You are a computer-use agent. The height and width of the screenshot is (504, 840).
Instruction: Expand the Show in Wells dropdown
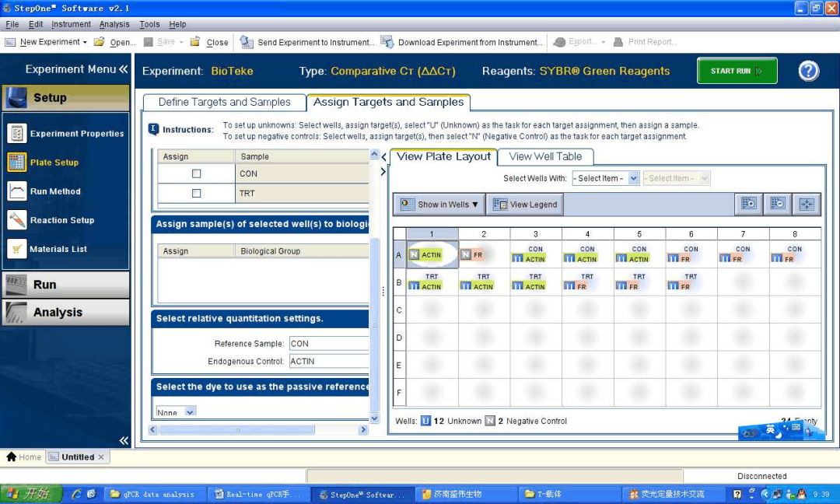tap(439, 205)
